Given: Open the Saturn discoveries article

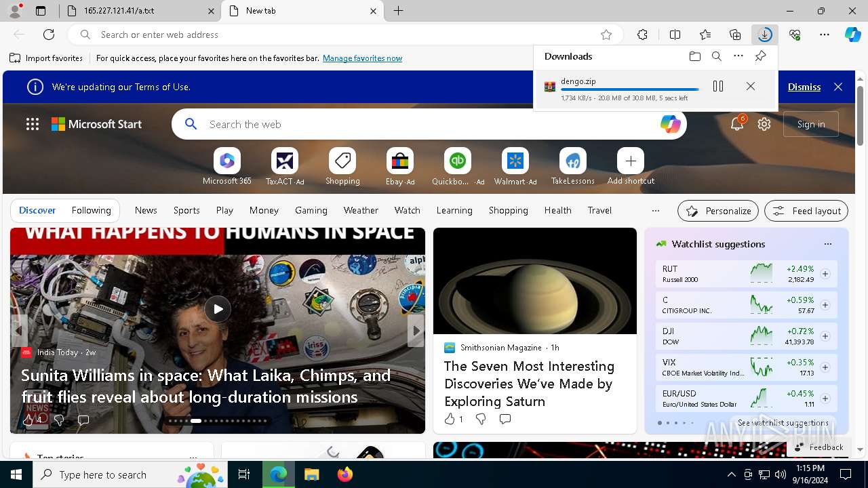Looking at the screenshot, I should (x=529, y=384).
